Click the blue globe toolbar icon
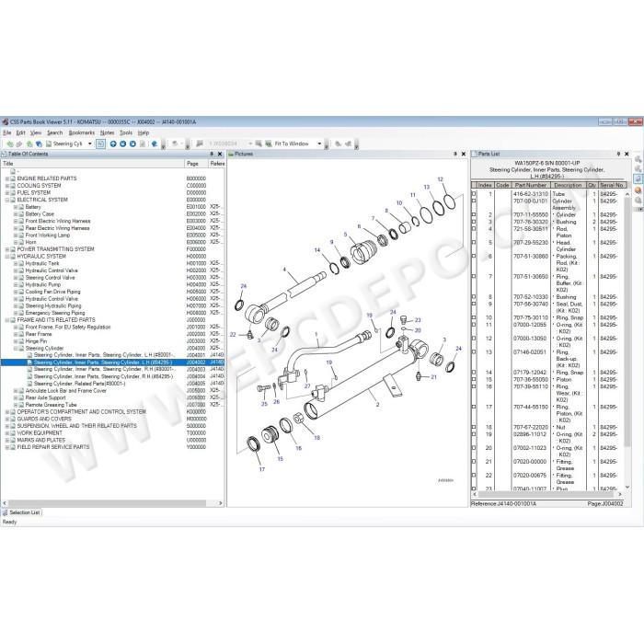Image resolution: width=644 pixels, height=644 pixels. [x=155, y=144]
